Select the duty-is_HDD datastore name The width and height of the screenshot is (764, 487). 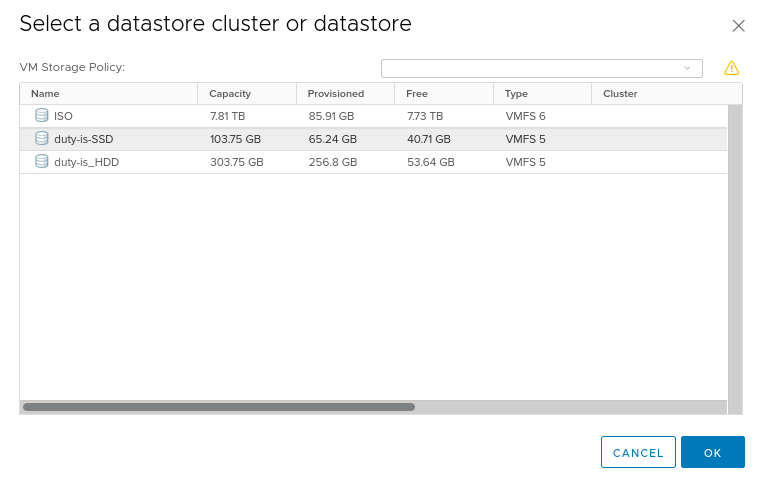pos(86,161)
